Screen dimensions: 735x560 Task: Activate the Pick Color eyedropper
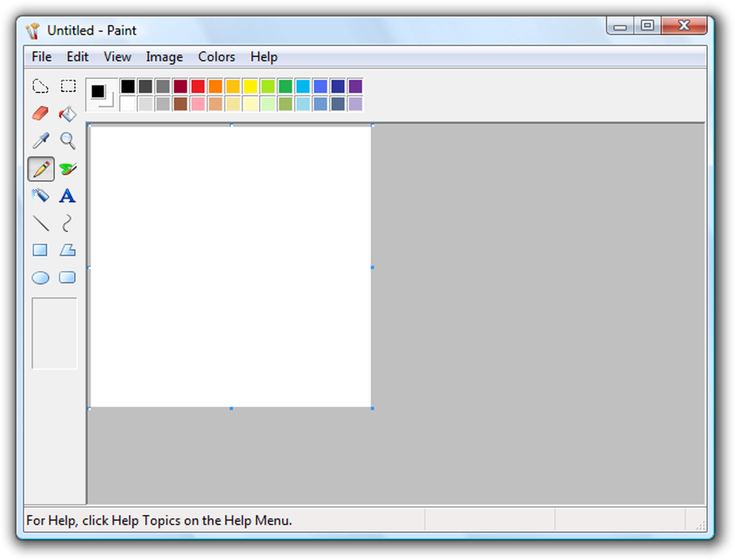click(40, 141)
